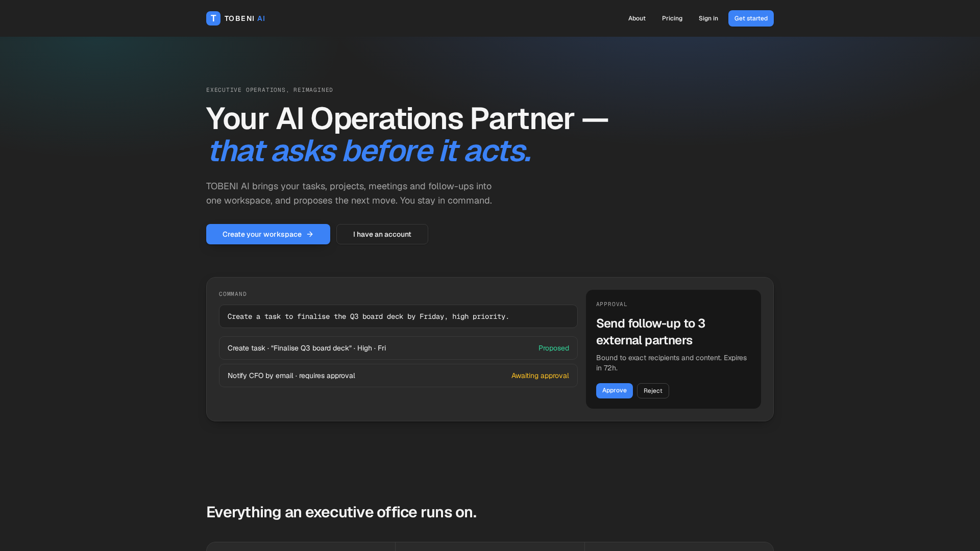Click the TOBENI T logo icon
Viewport: 980px width, 551px height.
point(213,18)
